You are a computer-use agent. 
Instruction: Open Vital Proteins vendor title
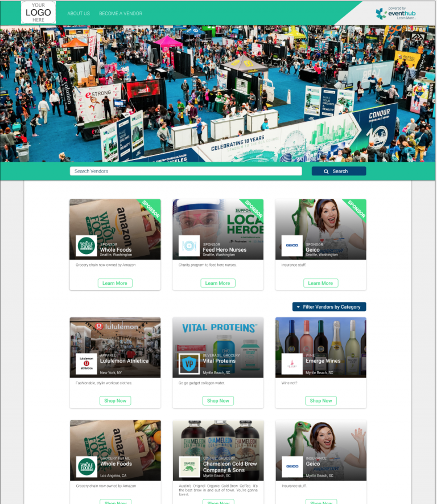[219, 361]
